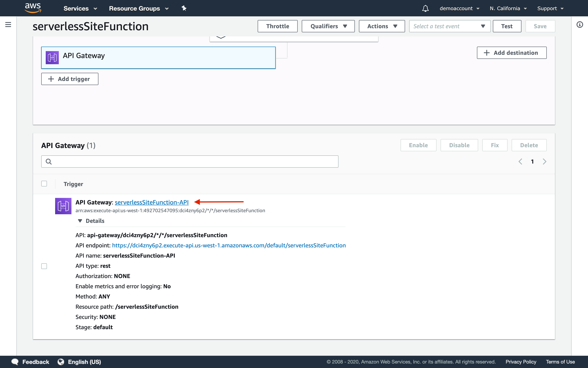588x368 pixels.
Task: Click the API type: rest line
Action: point(93,266)
